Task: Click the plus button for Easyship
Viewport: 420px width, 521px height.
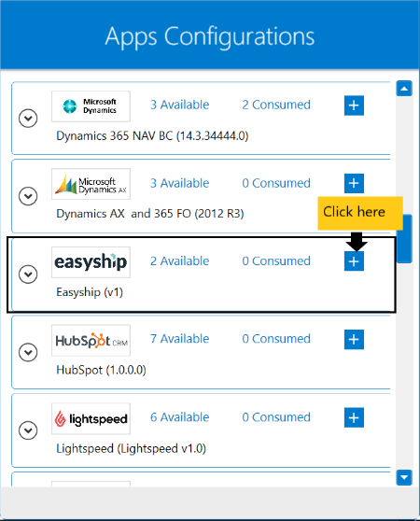Action: [354, 261]
